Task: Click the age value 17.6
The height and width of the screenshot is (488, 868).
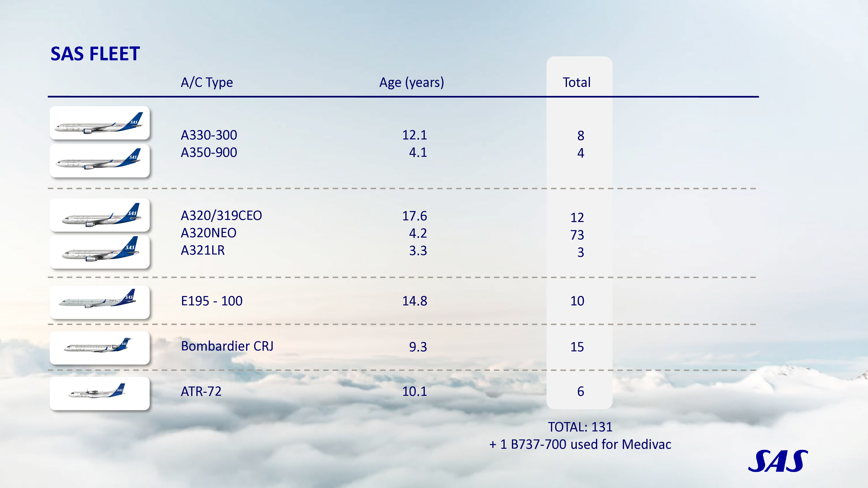Action: click(x=414, y=216)
